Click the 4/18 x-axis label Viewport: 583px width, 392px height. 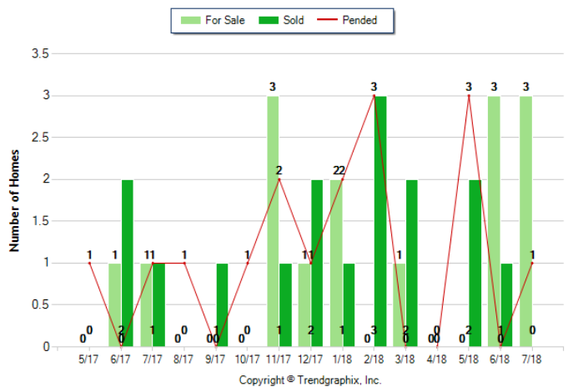[x=437, y=359]
